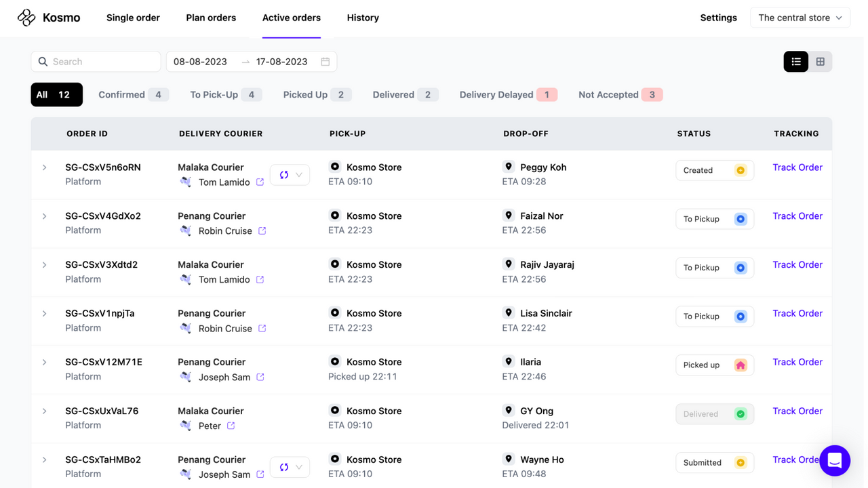Click blue To Pickup icon for SG-CSxV1npjTa

(x=741, y=317)
